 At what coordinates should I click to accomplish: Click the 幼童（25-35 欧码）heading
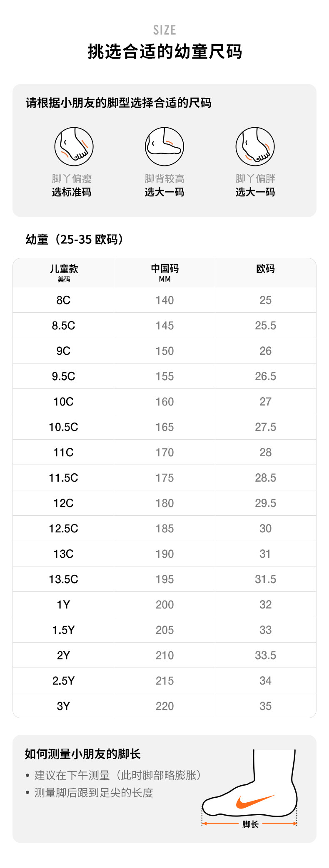[75, 240]
